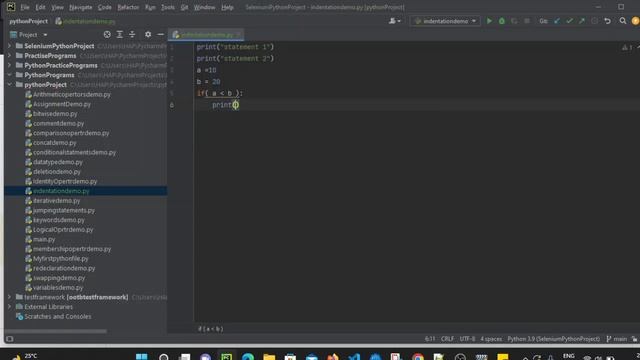This screenshot has height=360, width=640.
Task: Select variablesdemo.py file
Action: pos(58,287)
